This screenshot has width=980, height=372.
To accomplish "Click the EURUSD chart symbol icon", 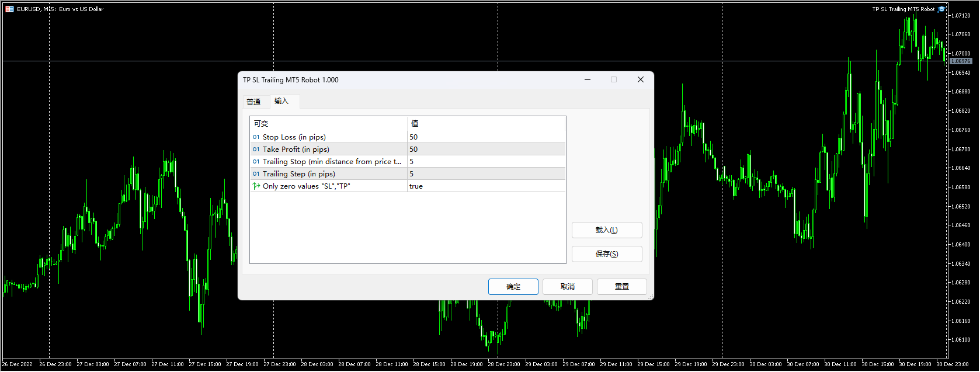I will tap(9, 9).
